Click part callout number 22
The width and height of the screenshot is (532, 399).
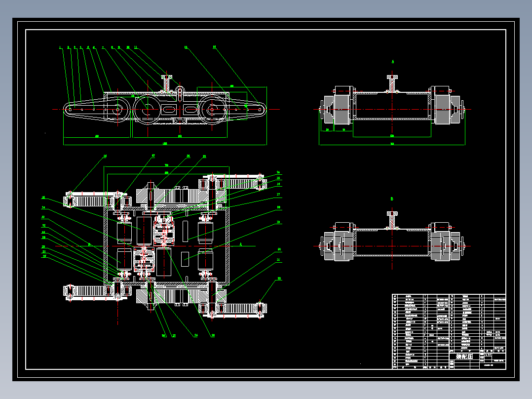point(279,279)
